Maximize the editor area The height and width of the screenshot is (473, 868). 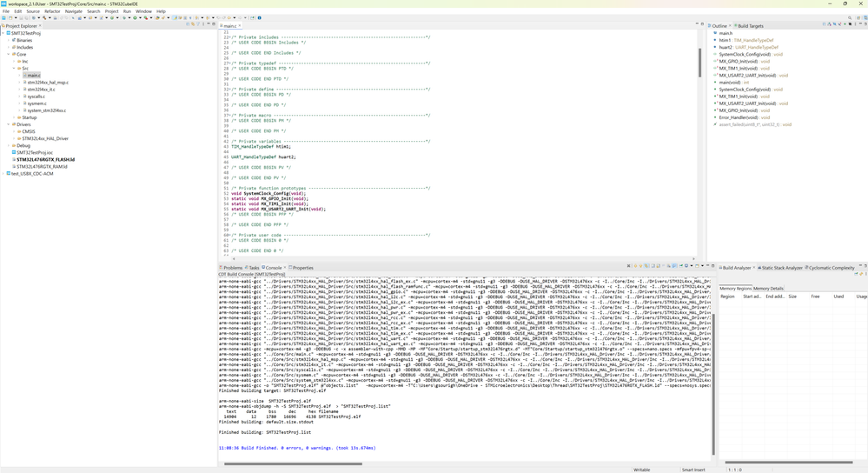(702, 23)
